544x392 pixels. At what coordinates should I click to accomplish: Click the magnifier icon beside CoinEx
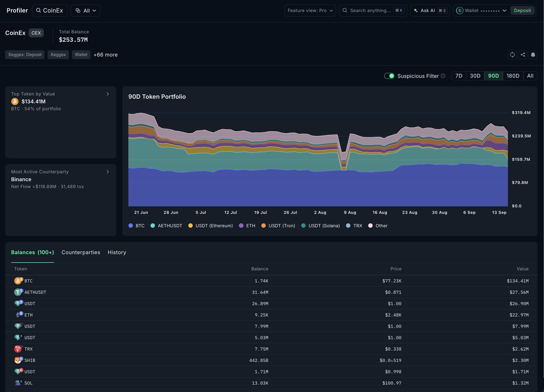pyautogui.click(x=38, y=10)
